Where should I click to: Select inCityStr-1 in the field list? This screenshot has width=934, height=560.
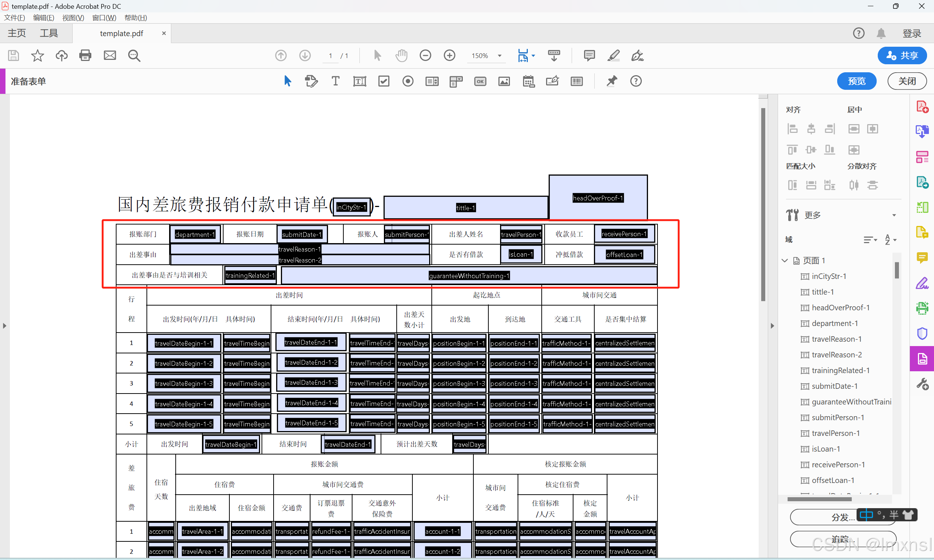tap(829, 276)
